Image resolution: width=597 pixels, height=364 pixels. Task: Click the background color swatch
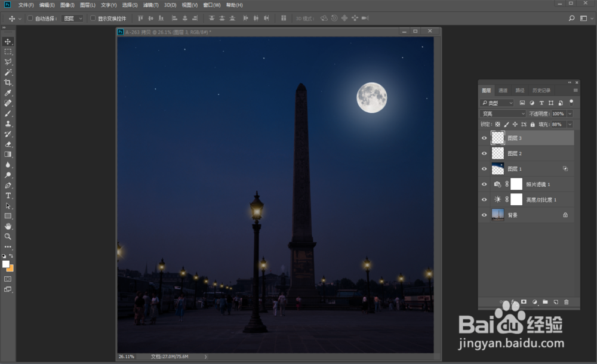11,269
